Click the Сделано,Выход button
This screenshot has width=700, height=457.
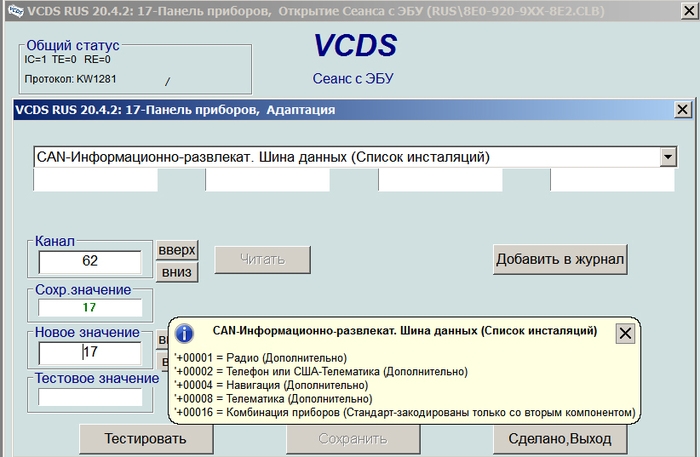tap(560, 439)
